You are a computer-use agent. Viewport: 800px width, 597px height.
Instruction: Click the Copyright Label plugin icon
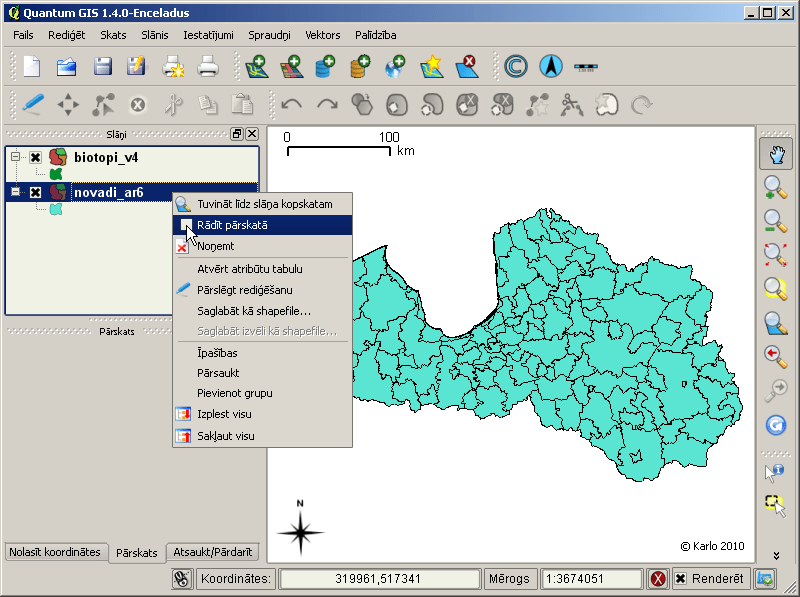[516, 67]
